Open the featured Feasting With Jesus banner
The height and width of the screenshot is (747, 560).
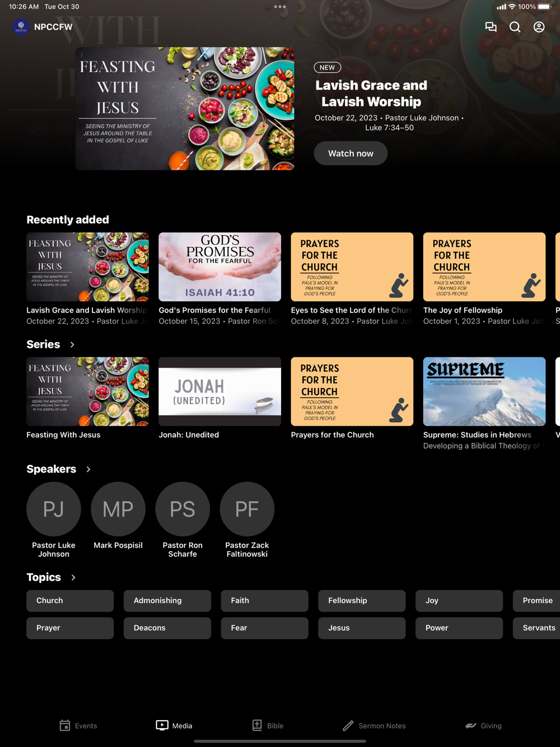coord(185,109)
